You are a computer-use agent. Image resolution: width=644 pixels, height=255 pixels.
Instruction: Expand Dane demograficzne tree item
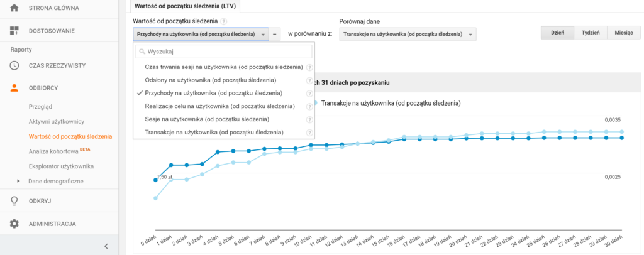[x=18, y=181]
